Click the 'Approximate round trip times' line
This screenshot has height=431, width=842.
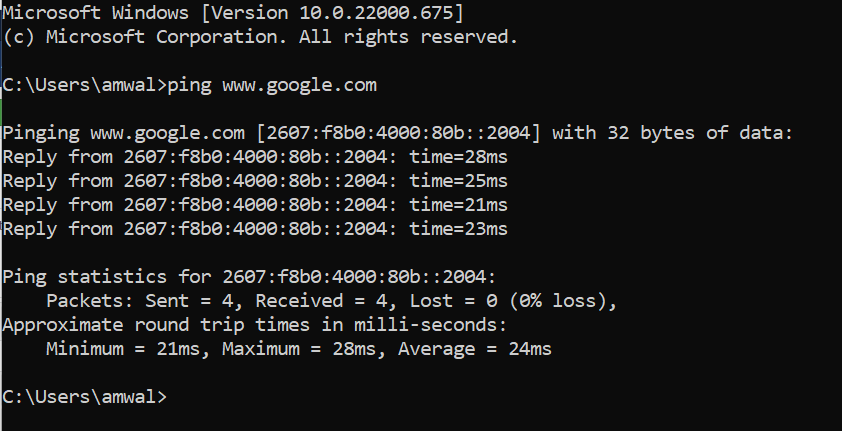click(x=255, y=325)
